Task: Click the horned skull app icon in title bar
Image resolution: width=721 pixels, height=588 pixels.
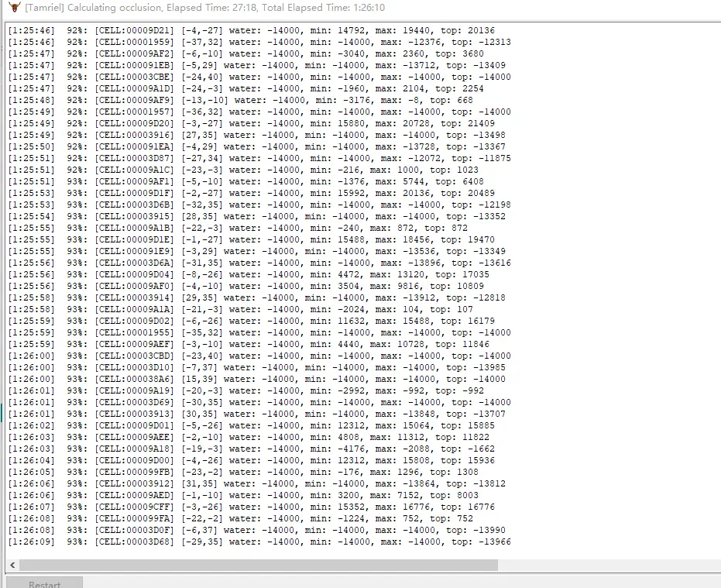Action: (15, 8)
